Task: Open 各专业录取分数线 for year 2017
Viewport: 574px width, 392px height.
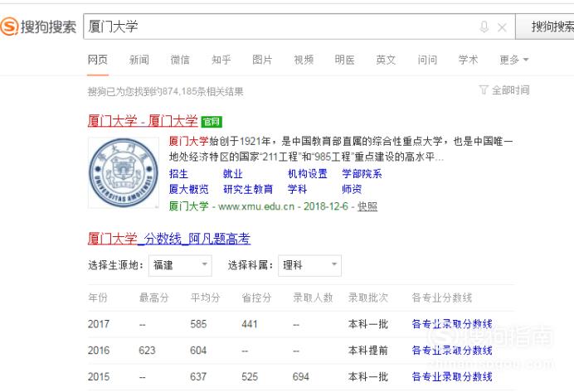Action: tap(452, 324)
